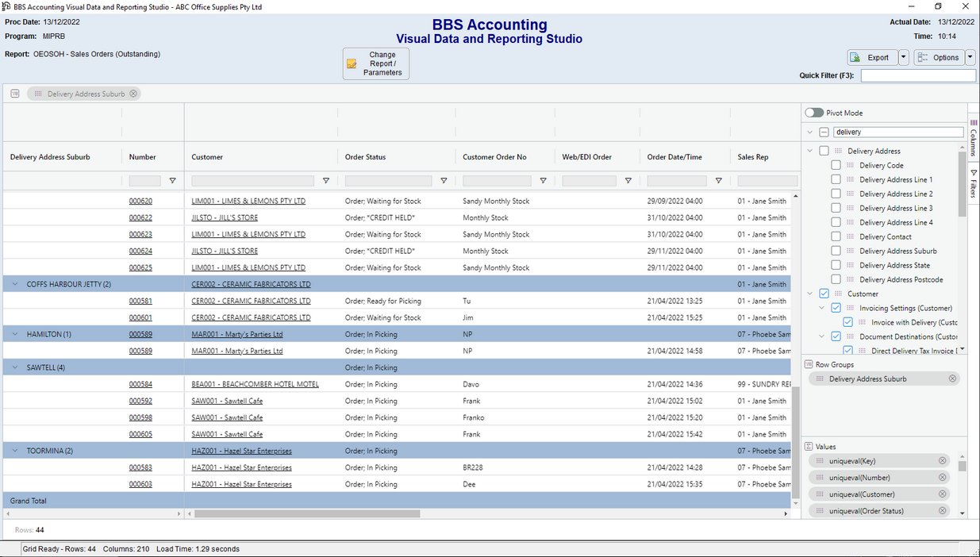The image size is (980, 557).
Task: Click filter icon for Order Date/Time column
Action: 718,181
